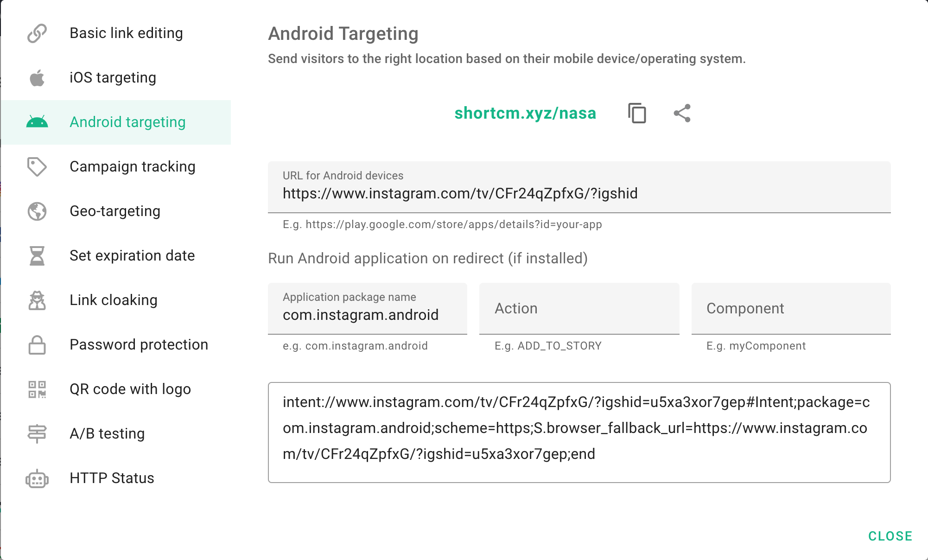The height and width of the screenshot is (560, 928).
Task: Select the Basic link editing chain icon
Action: [37, 33]
